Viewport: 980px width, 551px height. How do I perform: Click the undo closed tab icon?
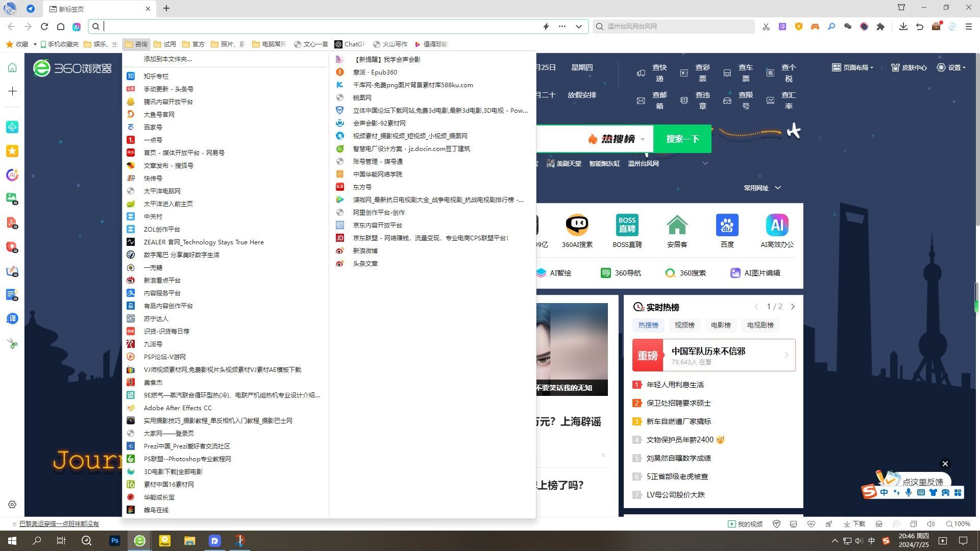[919, 27]
